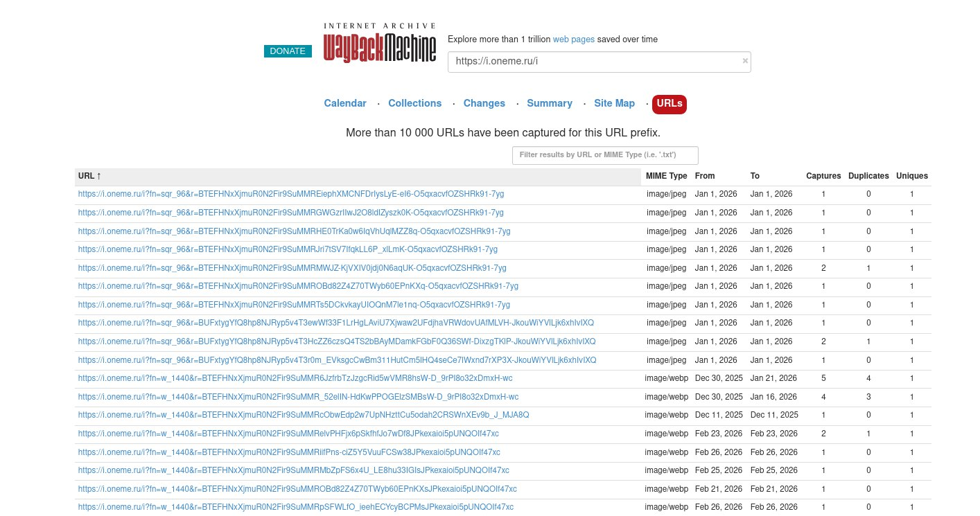Sort by the To column header
The image size is (980, 516).
pos(755,176)
